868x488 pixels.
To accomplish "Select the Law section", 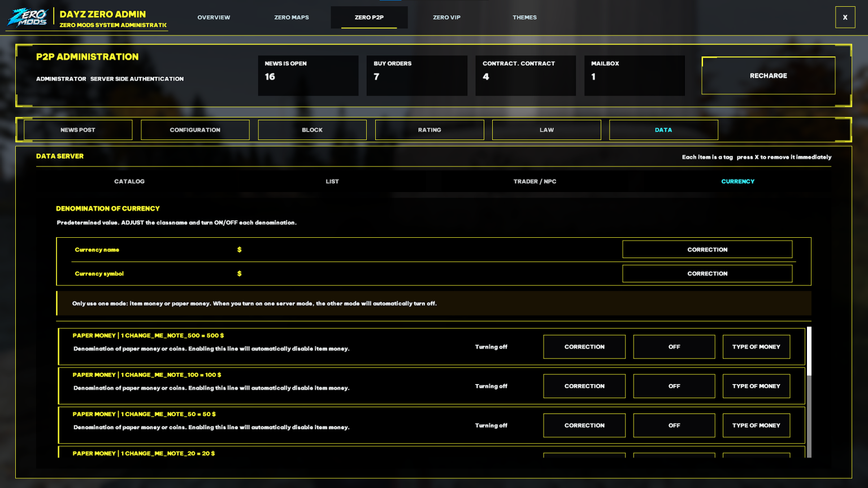I will point(546,130).
